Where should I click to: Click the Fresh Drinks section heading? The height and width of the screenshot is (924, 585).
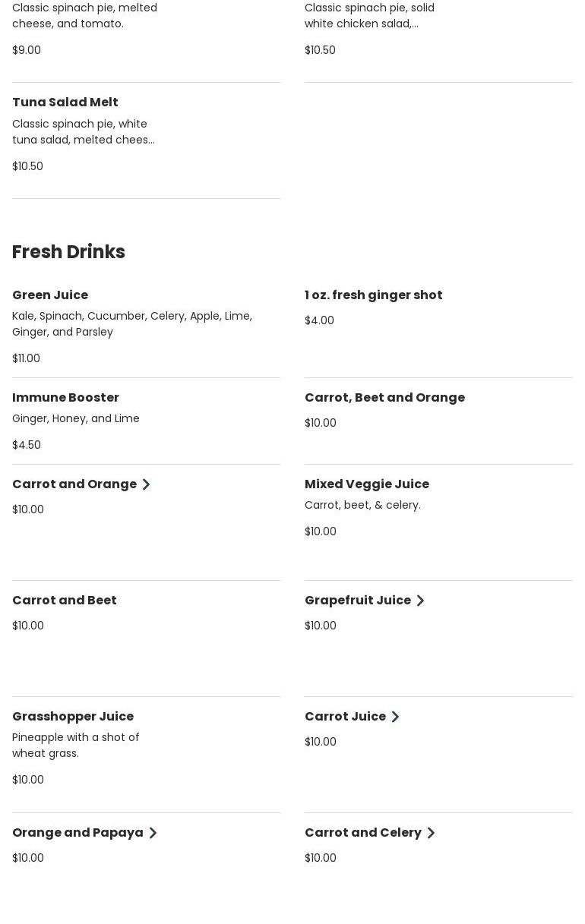(68, 251)
